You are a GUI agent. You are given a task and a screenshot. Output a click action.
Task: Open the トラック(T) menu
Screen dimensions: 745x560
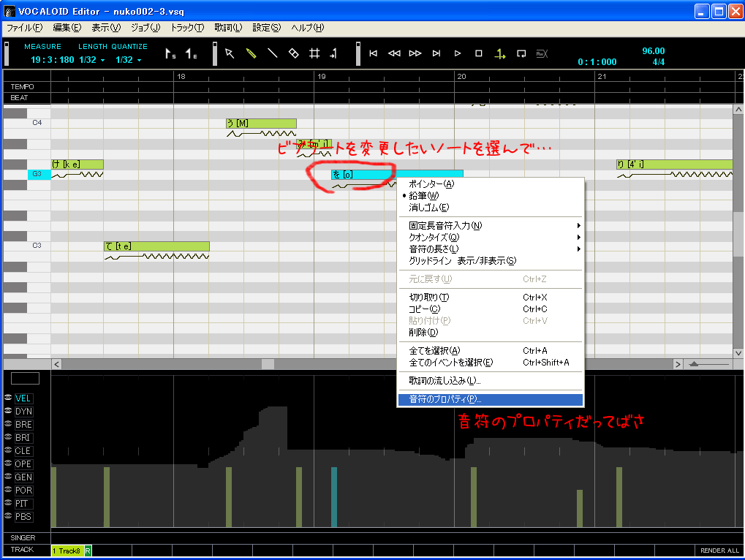click(x=187, y=28)
